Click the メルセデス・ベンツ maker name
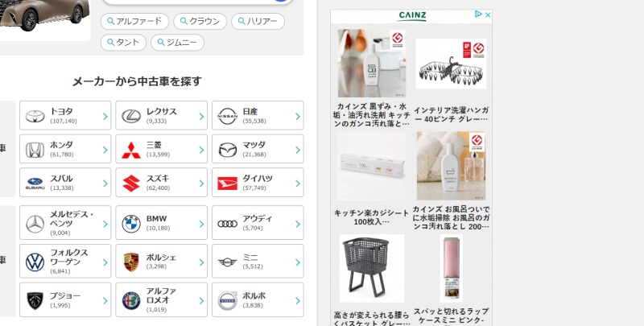The width and height of the screenshot is (644, 326). [x=72, y=219]
